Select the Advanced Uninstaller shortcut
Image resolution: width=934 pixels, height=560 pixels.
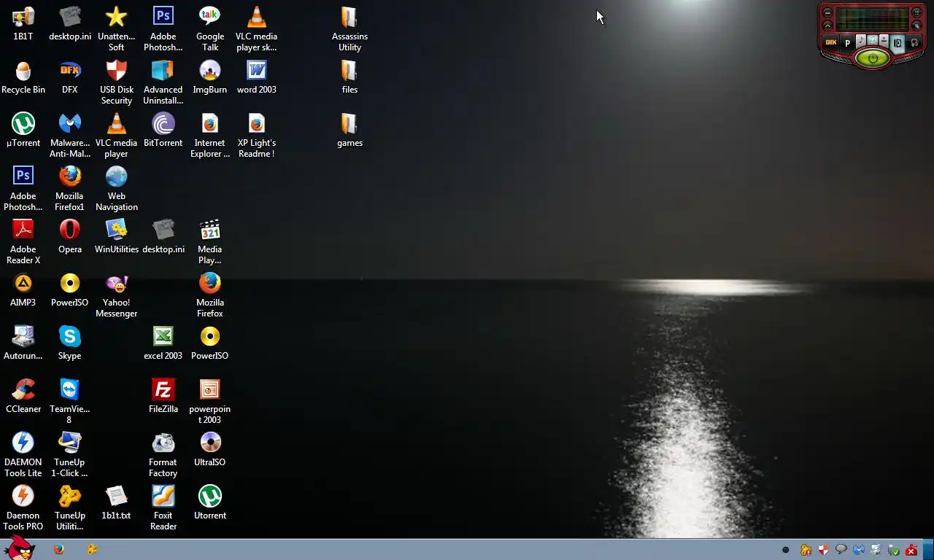point(163,82)
